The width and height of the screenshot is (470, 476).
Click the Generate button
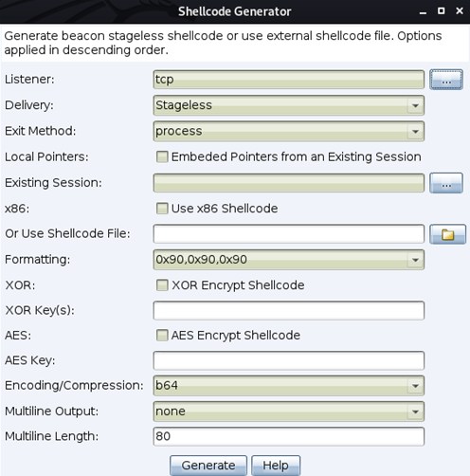coord(208,466)
